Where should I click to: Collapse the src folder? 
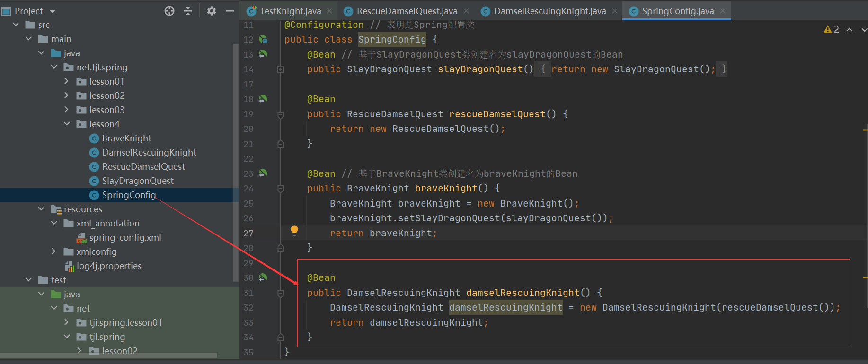pos(16,25)
